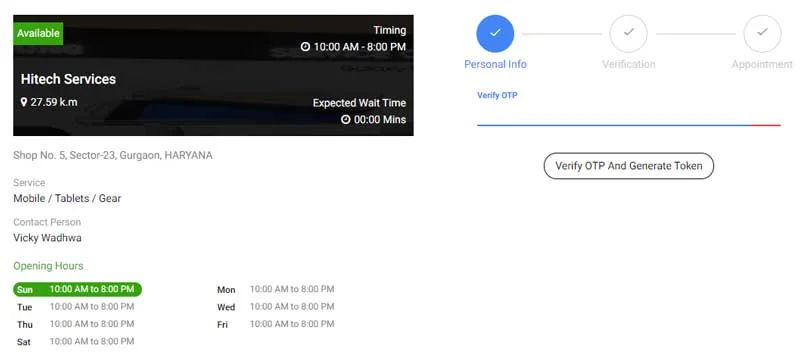Screen dimensions: 800x363
Task: Click the Wed 10:00 AM to 8:00 PM row
Action: click(x=276, y=307)
